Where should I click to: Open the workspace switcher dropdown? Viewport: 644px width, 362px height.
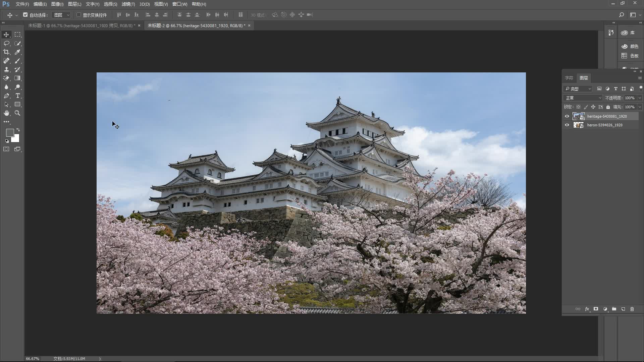tap(635, 15)
